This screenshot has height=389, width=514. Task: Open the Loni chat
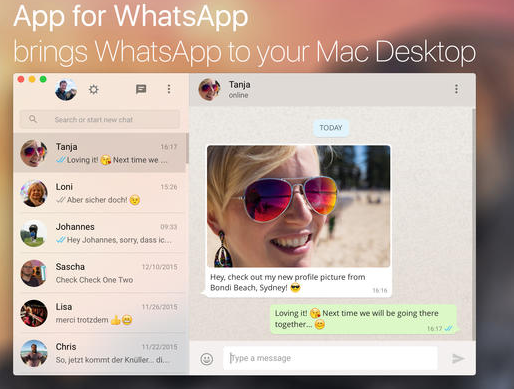pyautogui.click(x=100, y=193)
